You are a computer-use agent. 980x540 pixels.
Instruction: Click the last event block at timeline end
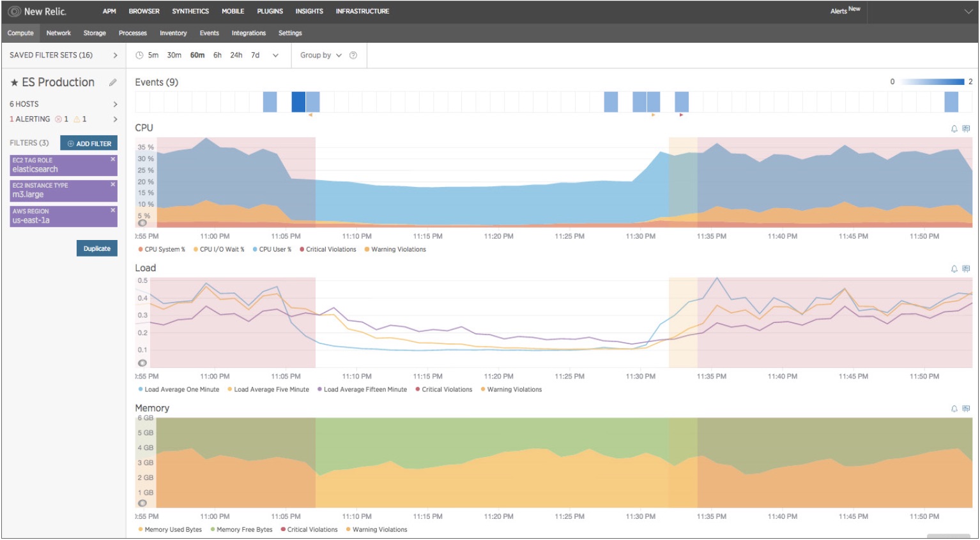pos(951,102)
